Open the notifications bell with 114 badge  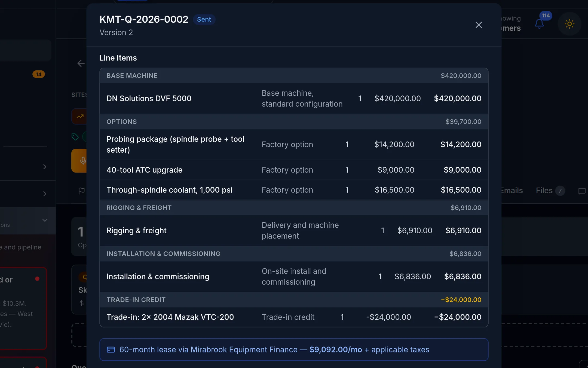pos(539,24)
